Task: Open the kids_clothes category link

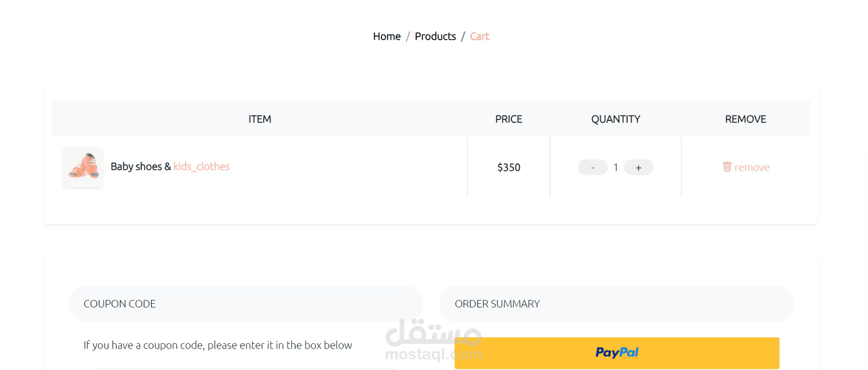Action: pyautogui.click(x=201, y=166)
